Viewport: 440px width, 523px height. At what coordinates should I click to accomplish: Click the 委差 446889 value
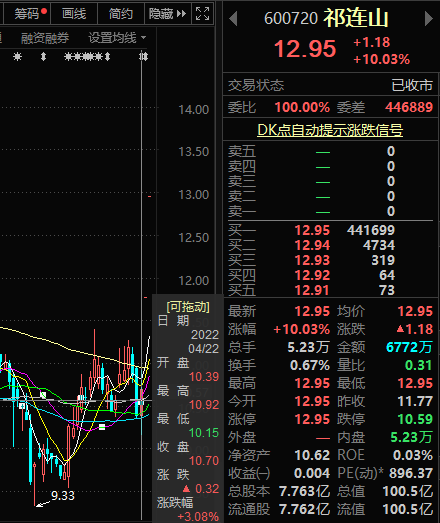coord(409,107)
